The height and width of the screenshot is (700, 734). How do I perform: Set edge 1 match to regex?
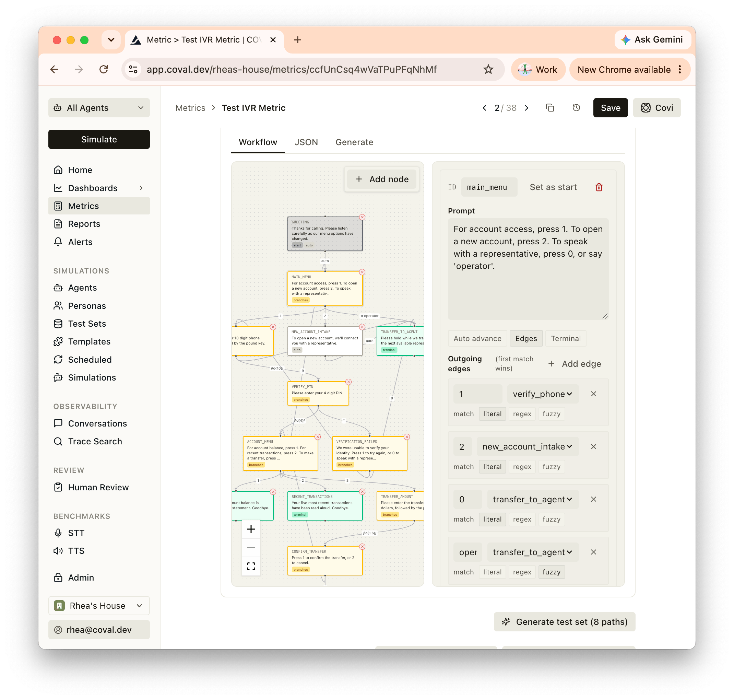(x=522, y=414)
